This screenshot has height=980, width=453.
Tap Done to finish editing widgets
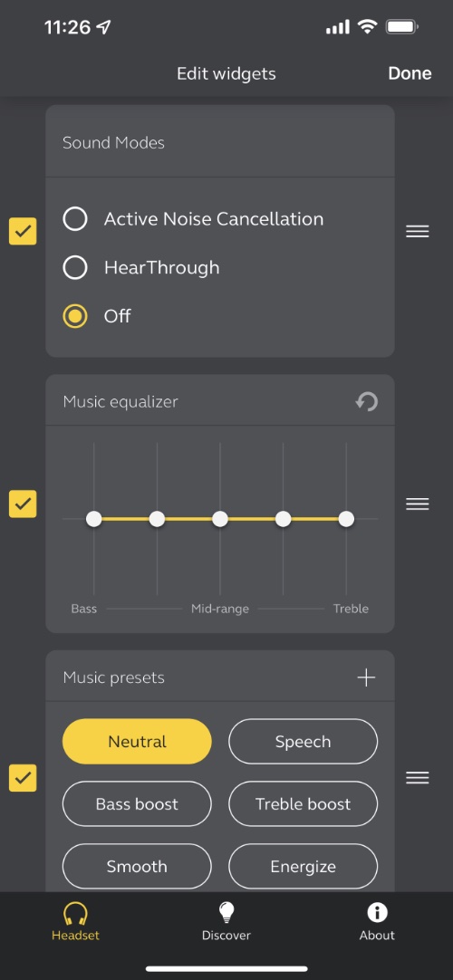[x=410, y=73]
